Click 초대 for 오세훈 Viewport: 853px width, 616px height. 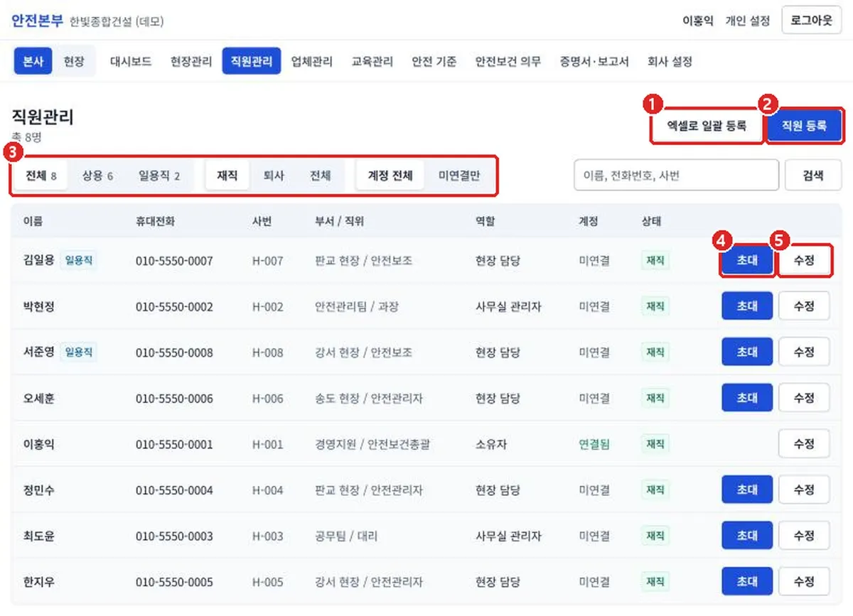[747, 398]
